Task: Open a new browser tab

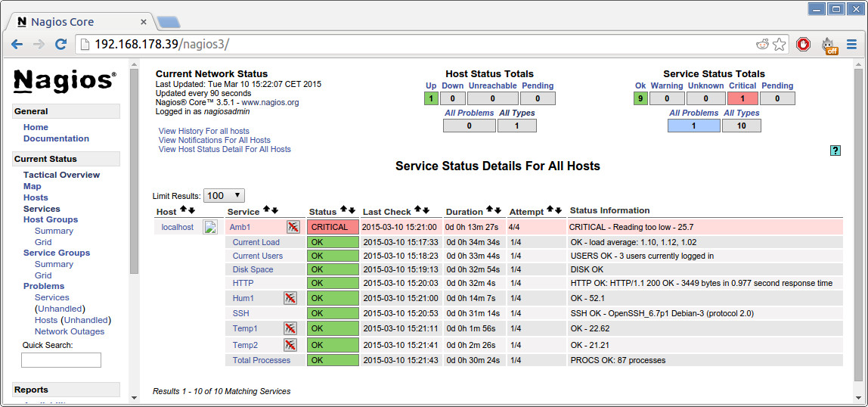Action: point(169,22)
